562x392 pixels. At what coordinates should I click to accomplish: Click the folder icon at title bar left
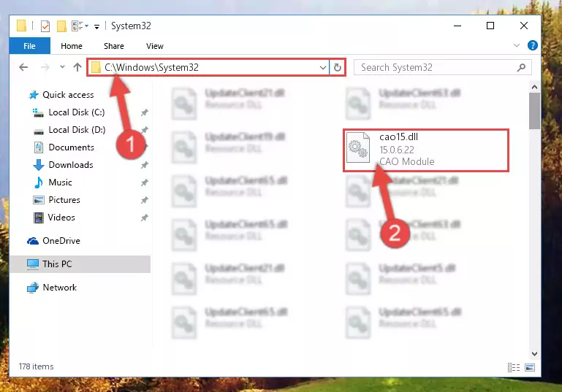[22, 26]
